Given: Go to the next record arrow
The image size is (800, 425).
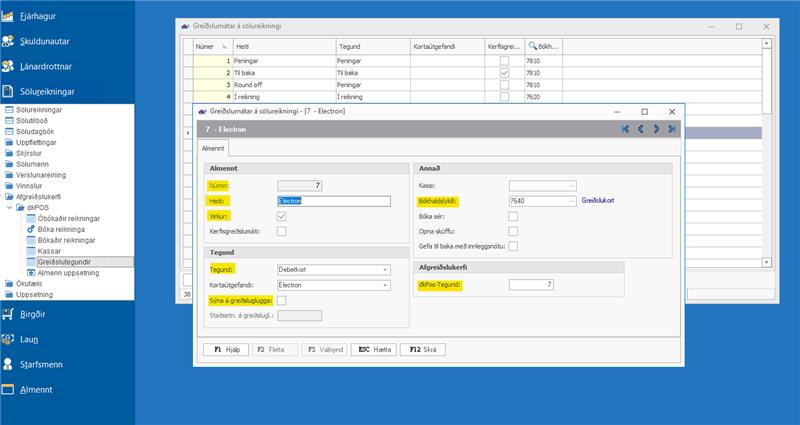Looking at the screenshot, I should (x=656, y=129).
